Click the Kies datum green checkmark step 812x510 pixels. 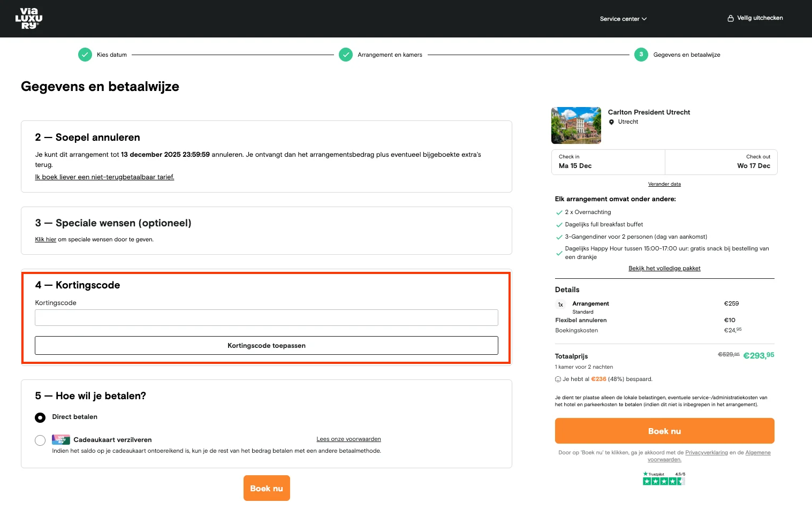click(85, 55)
